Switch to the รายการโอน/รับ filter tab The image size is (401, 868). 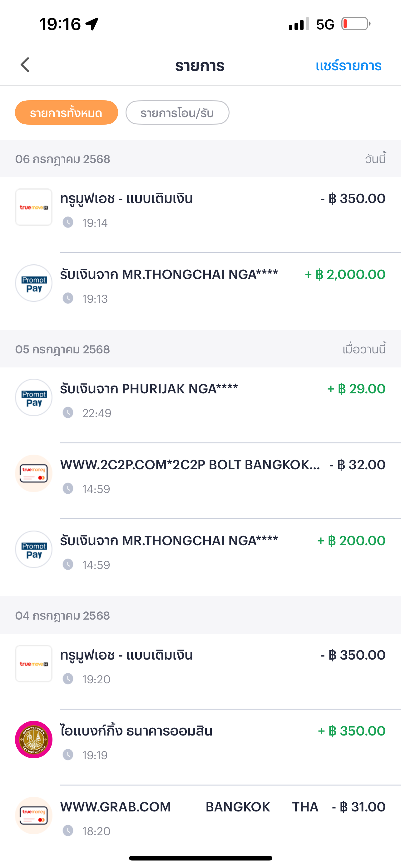click(x=177, y=112)
